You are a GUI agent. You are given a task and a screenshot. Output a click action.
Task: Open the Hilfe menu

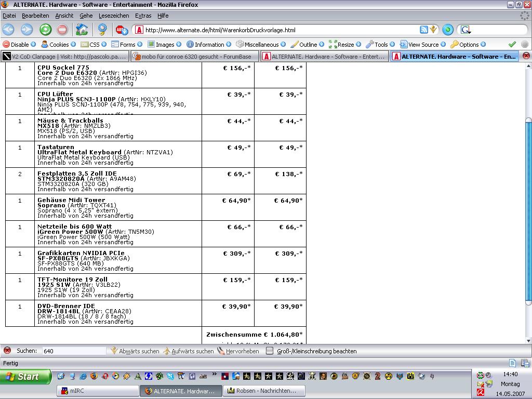(x=163, y=16)
